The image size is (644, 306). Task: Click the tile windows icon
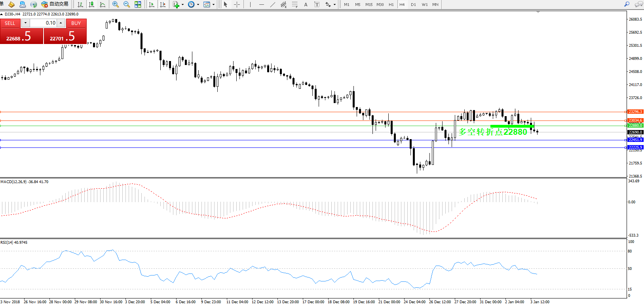[138, 4]
